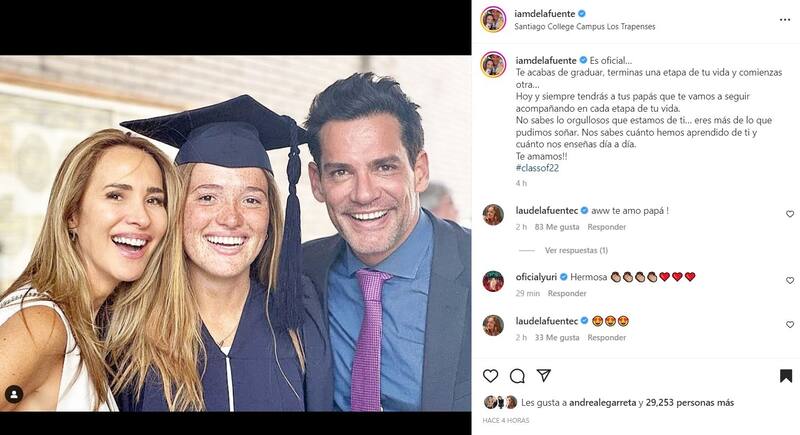This screenshot has width=800, height=435.
Task: Reply to oficialyuri's Hermosa comment
Action: [x=567, y=293]
